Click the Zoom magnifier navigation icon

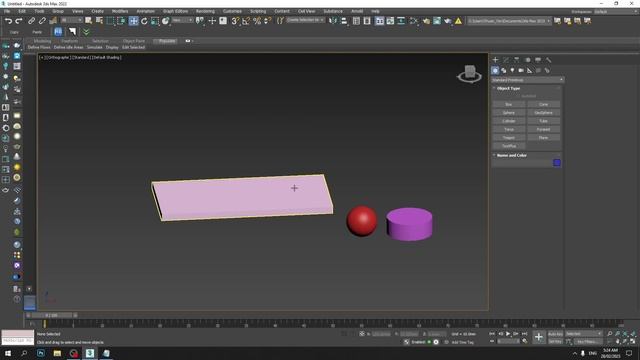tap(610, 334)
